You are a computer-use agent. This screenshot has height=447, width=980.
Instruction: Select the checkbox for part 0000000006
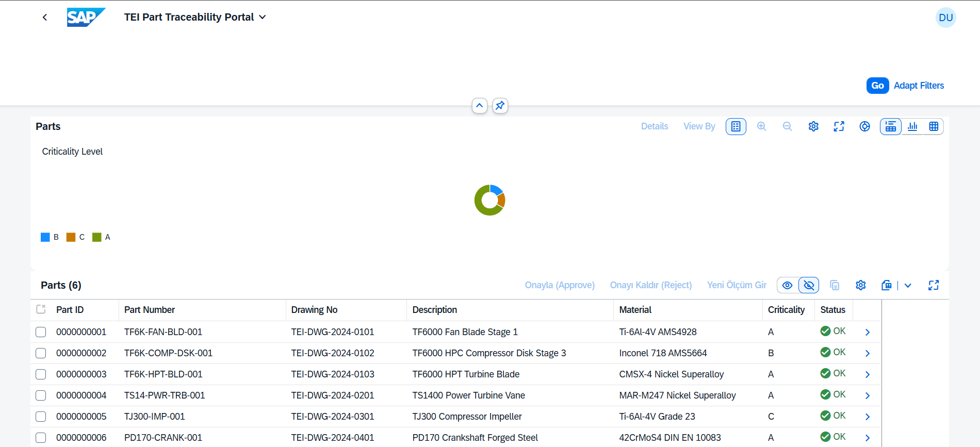pyautogui.click(x=41, y=438)
